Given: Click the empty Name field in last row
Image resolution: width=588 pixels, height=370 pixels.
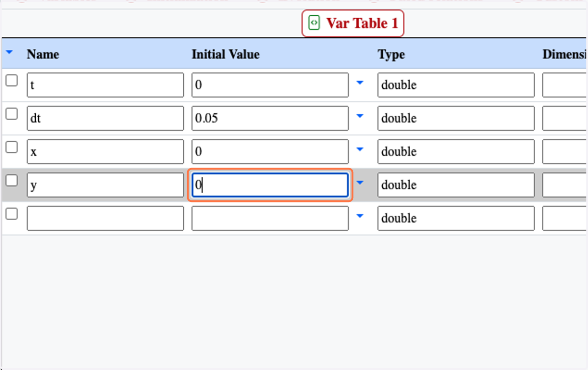Looking at the screenshot, I should [105, 219].
